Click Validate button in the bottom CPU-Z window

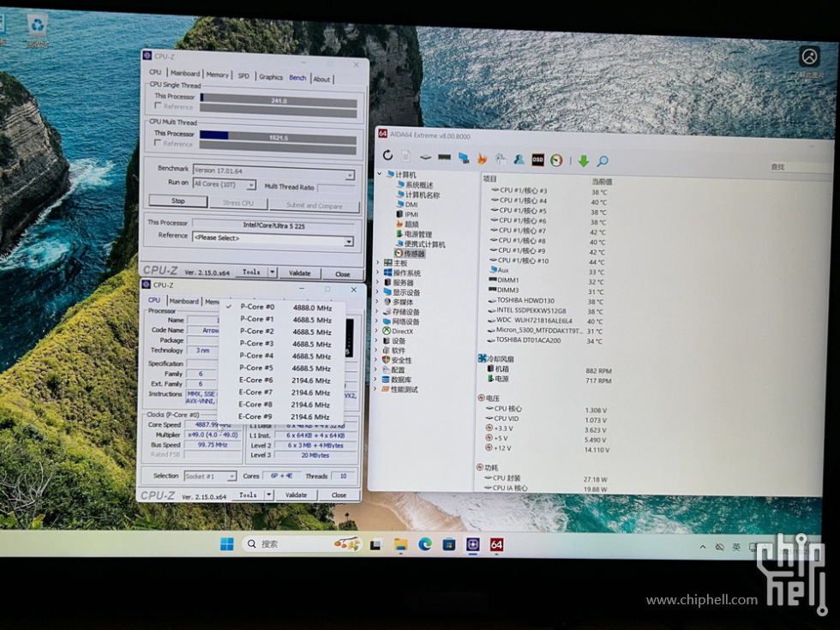[296, 495]
